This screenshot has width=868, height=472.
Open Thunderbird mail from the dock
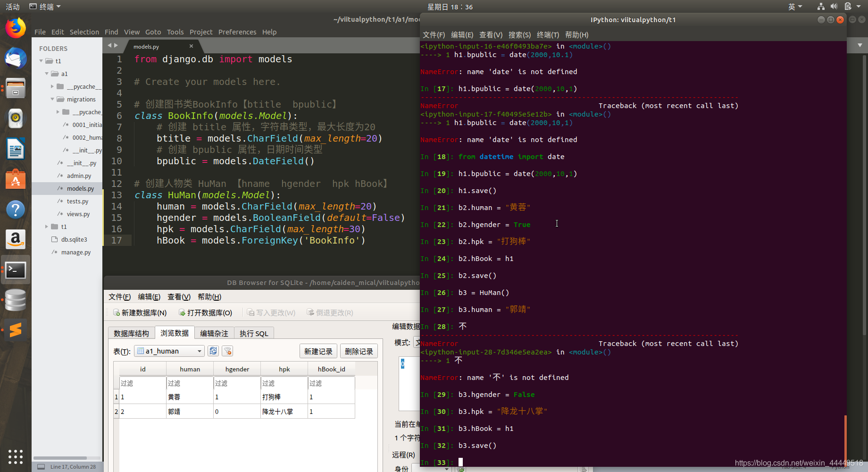click(x=16, y=59)
